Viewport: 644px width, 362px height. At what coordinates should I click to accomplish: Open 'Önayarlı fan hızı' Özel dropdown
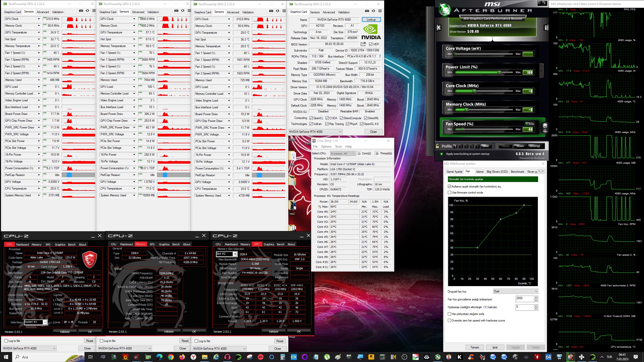[x=515, y=291]
